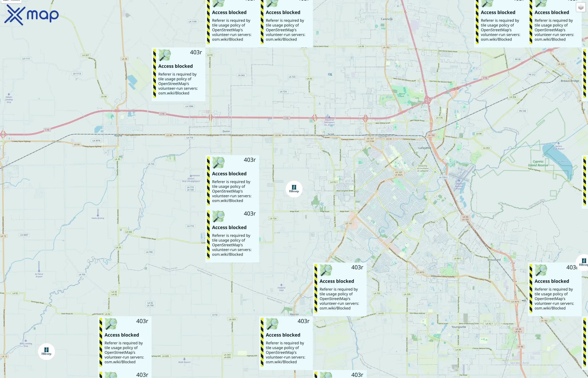The width and height of the screenshot is (588, 378).
Task: Click the LA 733 road shield
Action: (377, 293)
